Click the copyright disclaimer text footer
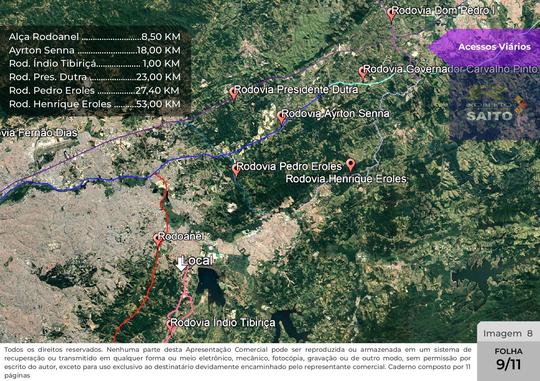 pyautogui.click(x=238, y=362)
